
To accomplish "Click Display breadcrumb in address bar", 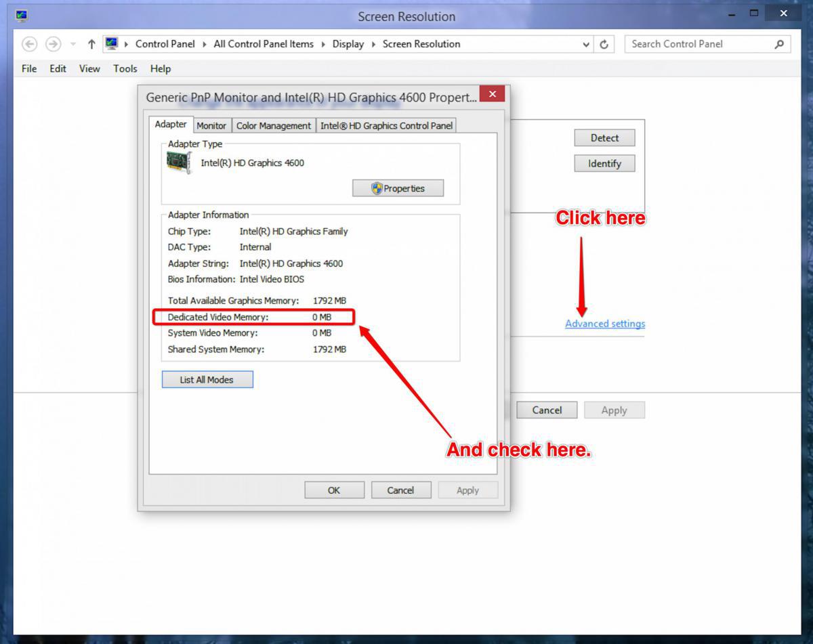I will pyautogui.click(x=348, y=44).
